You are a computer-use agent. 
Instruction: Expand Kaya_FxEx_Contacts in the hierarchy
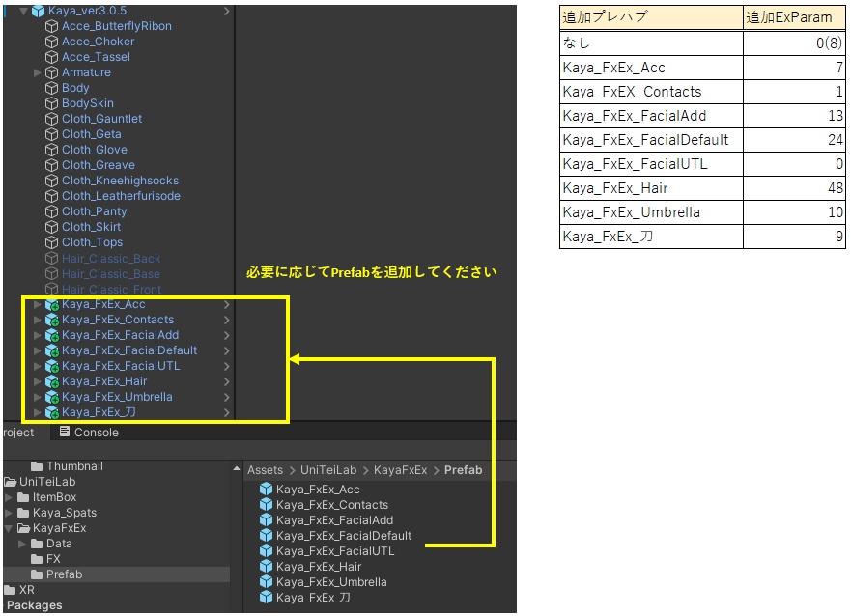37,320
